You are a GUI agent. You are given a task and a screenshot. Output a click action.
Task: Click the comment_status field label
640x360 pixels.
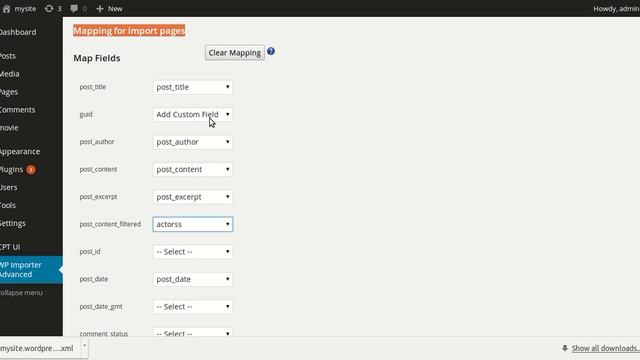coord(104,333)
